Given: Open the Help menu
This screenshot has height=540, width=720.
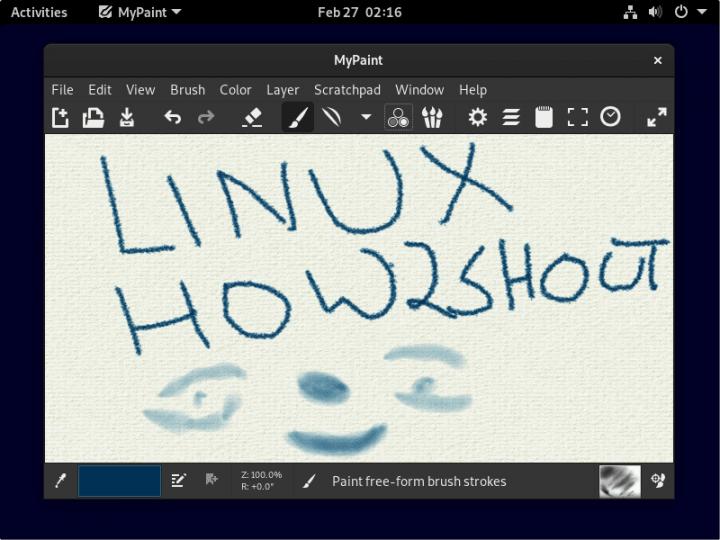Looking at the screenshot, I should [x=473, y=90].
